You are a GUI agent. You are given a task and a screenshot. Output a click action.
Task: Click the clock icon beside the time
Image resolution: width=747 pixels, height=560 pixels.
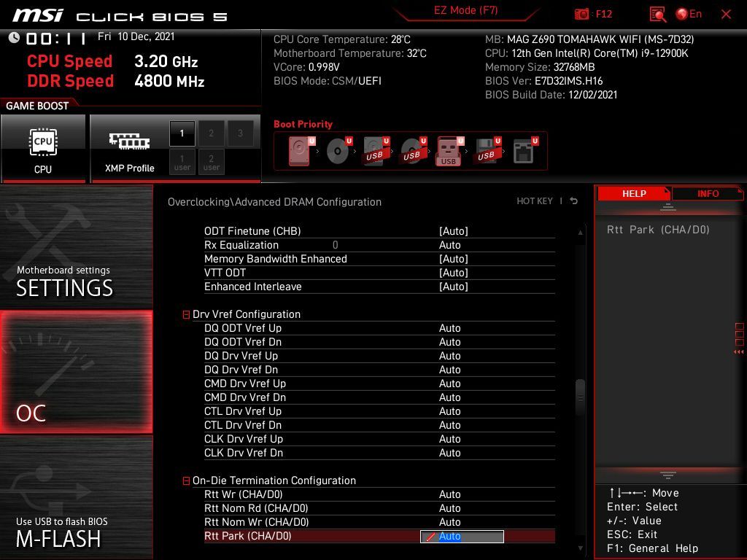click(x=14, y=37)
